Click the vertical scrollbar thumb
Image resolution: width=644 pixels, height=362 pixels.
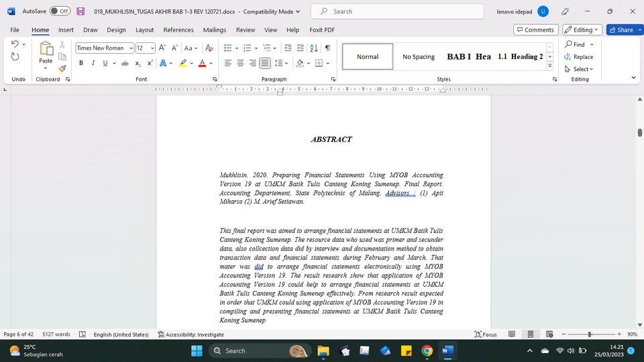[x=639, y=132]
